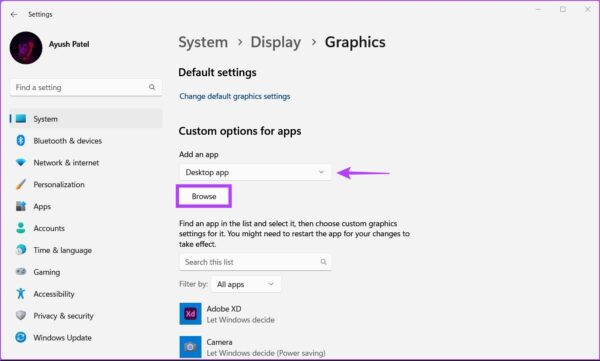Viewport: 600px width, 361px height.
Task: Click the Privacy & security shield icon
Action: click(21, 315)
